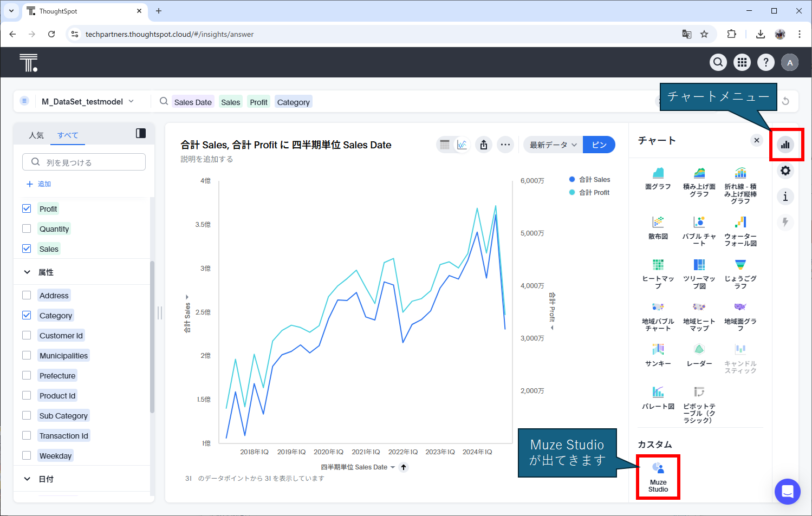Pick the ピボットテーブル (クラシック) option
The image size is (812, 516).
pyautogui.click(x=699, y=404)
